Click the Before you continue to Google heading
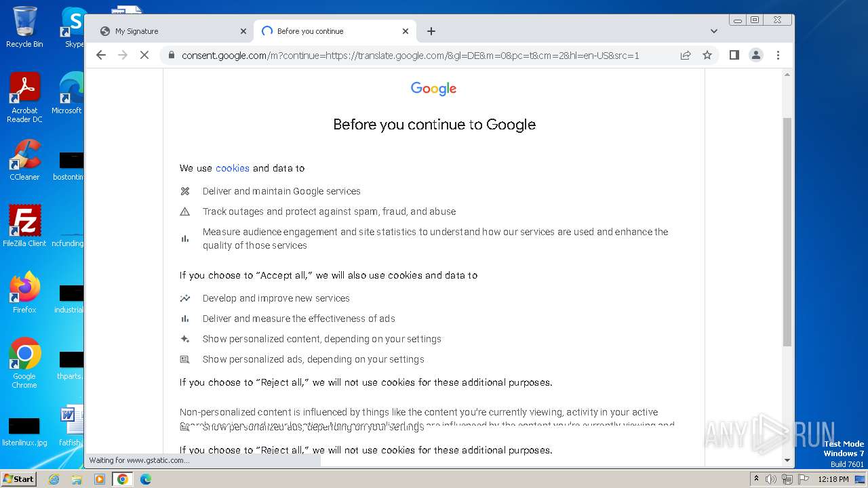Screen dimensions: 868x488 [435, 124]
